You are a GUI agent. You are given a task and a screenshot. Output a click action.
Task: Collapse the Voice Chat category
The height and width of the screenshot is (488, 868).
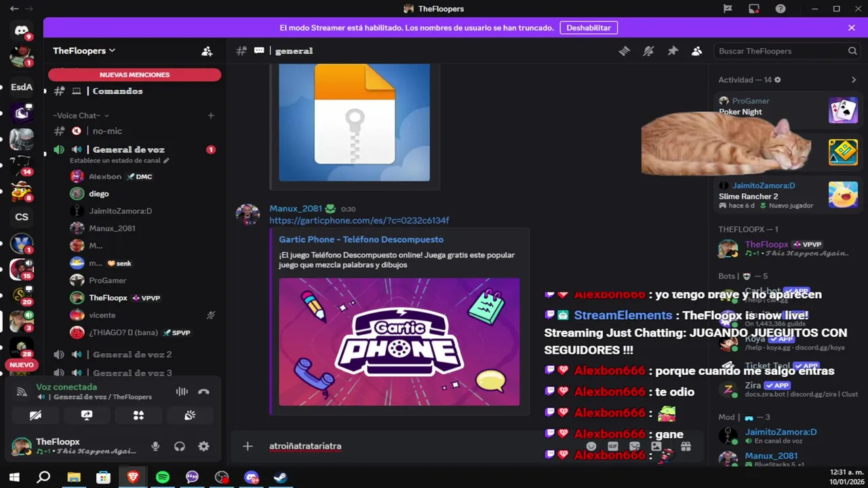[81, 115]
